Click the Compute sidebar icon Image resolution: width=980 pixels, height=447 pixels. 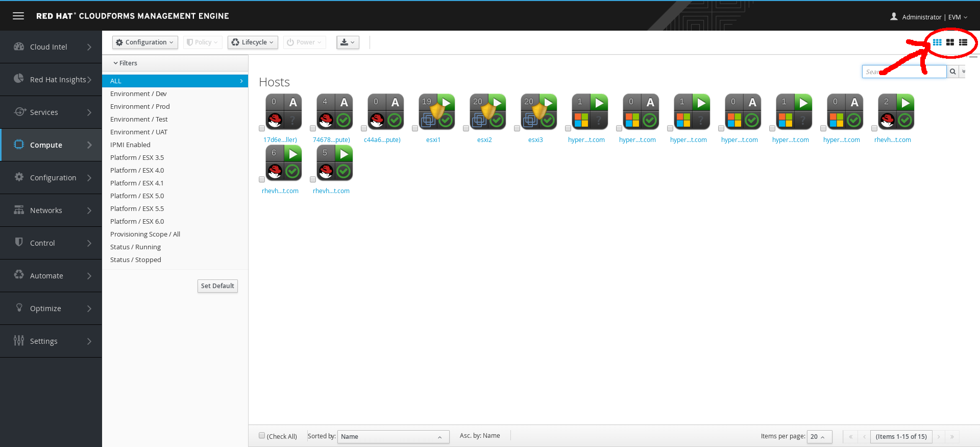[19, 145]
